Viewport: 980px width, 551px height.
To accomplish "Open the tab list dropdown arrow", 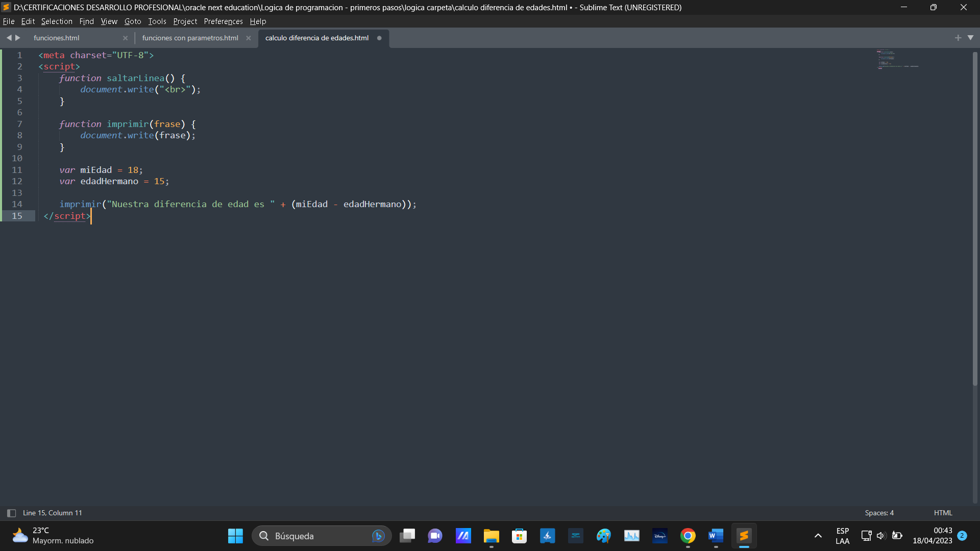I will tap(971, 38).
